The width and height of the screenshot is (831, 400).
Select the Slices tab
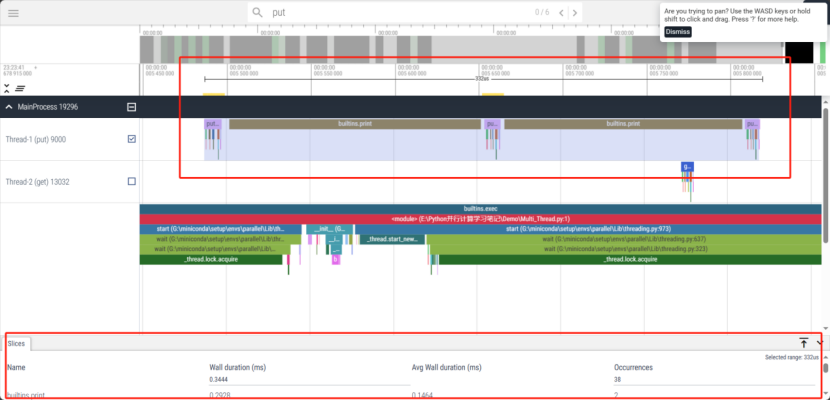click(x=17, y=343)
